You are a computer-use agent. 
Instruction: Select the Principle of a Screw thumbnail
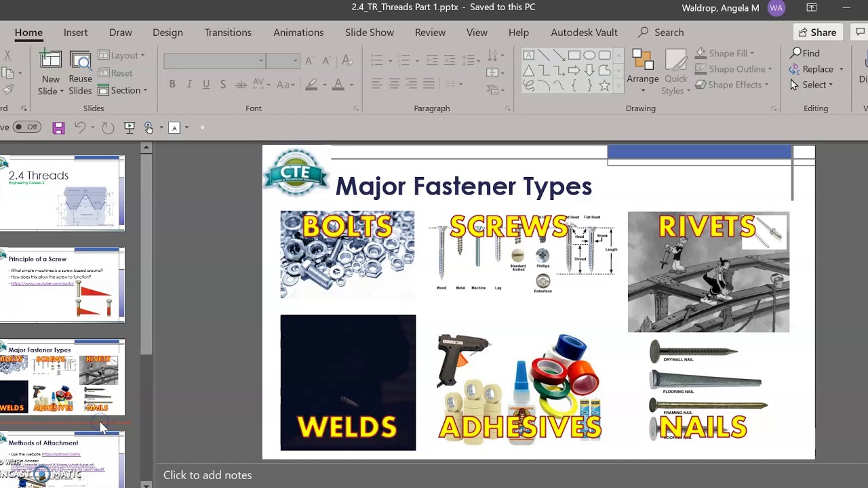62,285
